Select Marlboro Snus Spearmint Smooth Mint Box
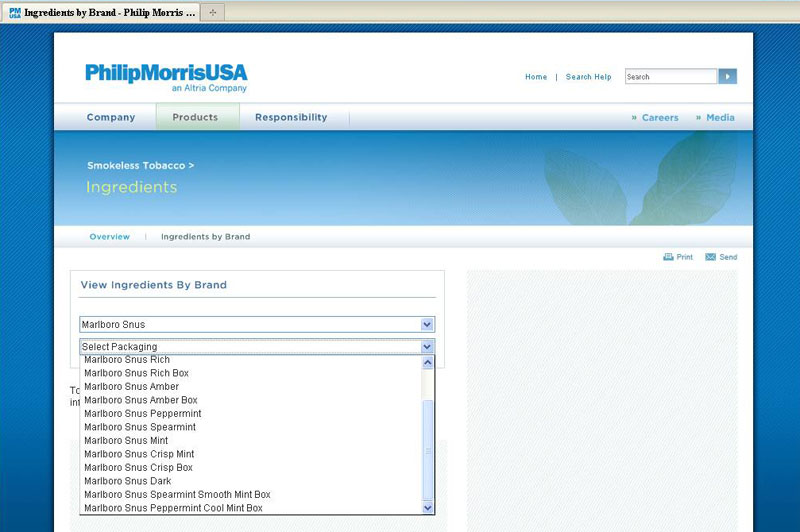The height and width of the screenshot is (532, 800). 177,494
